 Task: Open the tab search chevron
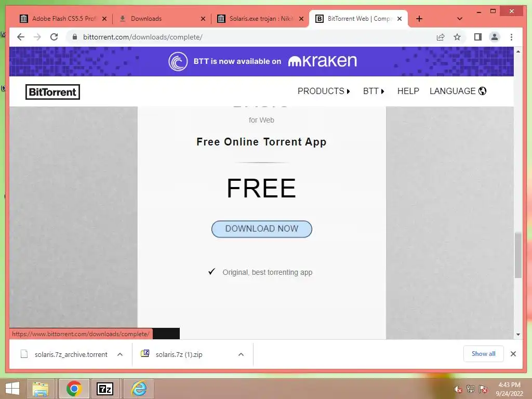459,19
